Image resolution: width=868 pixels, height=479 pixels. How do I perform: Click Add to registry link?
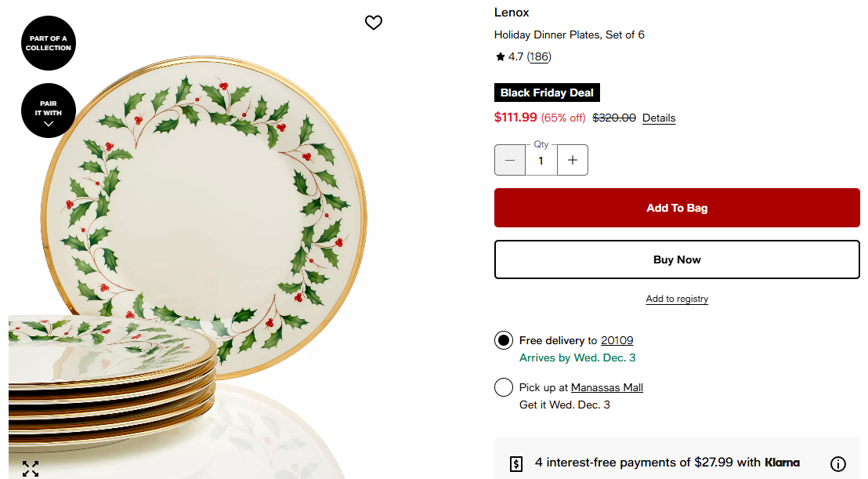point(677,299)
